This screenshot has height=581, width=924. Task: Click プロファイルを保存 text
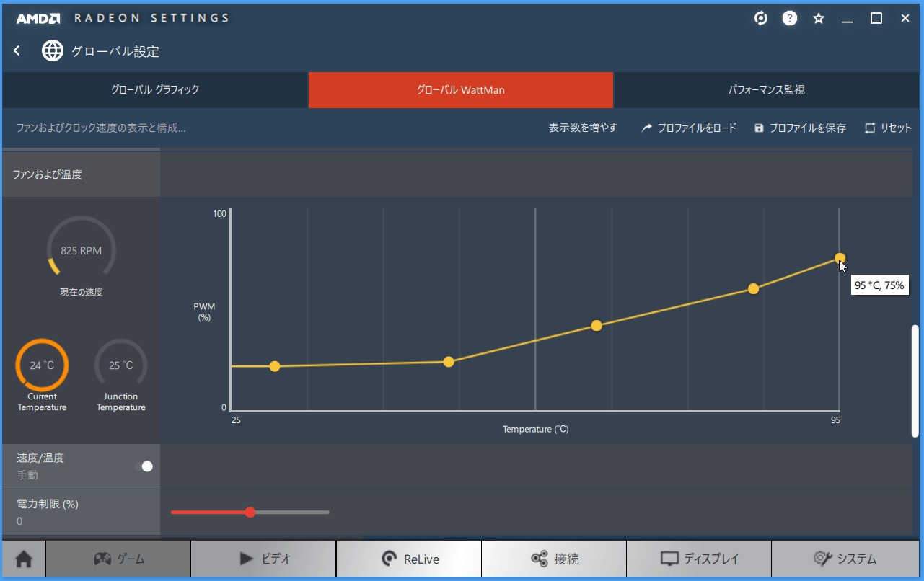pos(807,128)
